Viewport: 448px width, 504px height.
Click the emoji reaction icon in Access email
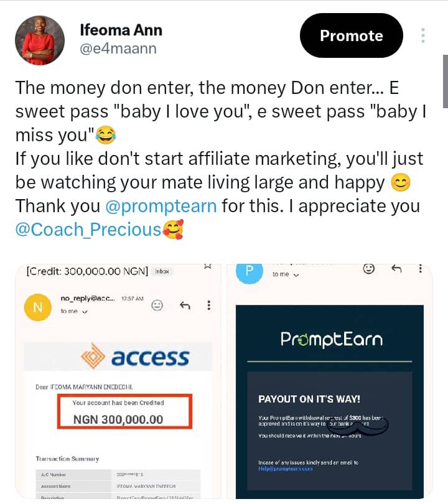pos(157,305)
